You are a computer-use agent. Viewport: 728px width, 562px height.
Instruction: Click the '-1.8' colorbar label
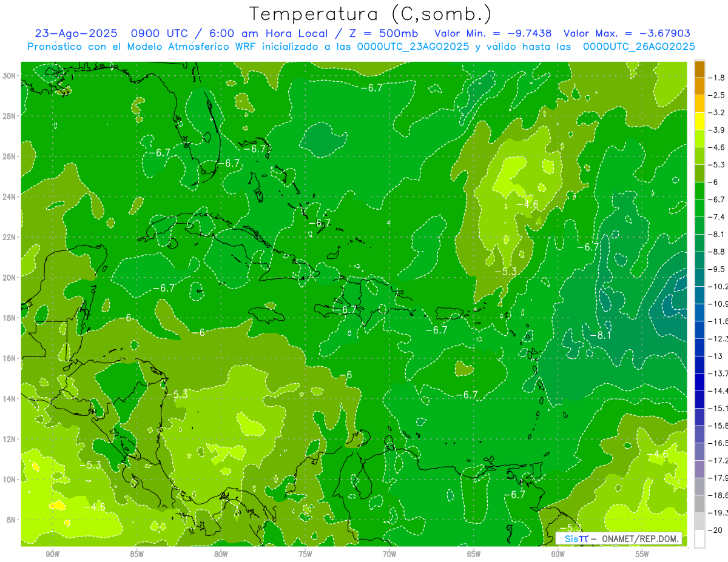pyautogui.click(x=717, y=78)
